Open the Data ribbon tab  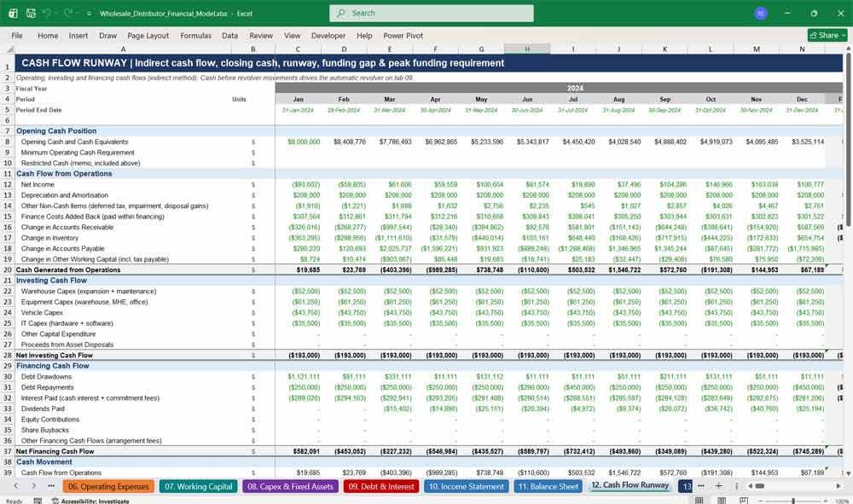pyautogui.click(x=229, y=35)
